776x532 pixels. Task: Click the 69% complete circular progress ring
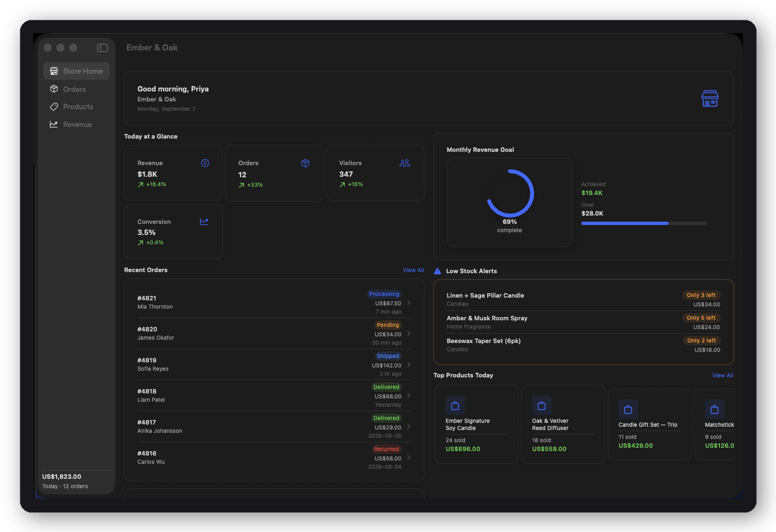tap(510, 193)
